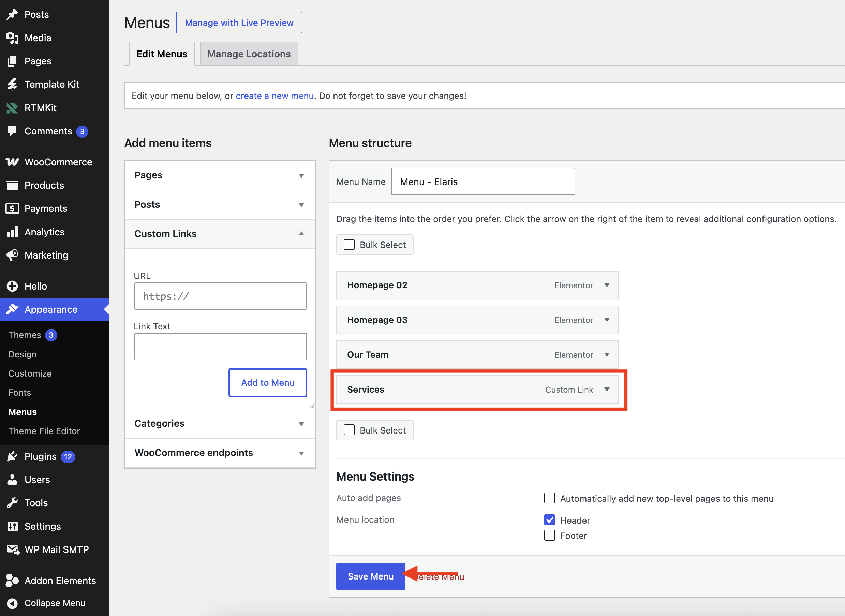Follow the create a new menu link
The image size is (845, 616).
pyautogui.click(x=275, y=96)
